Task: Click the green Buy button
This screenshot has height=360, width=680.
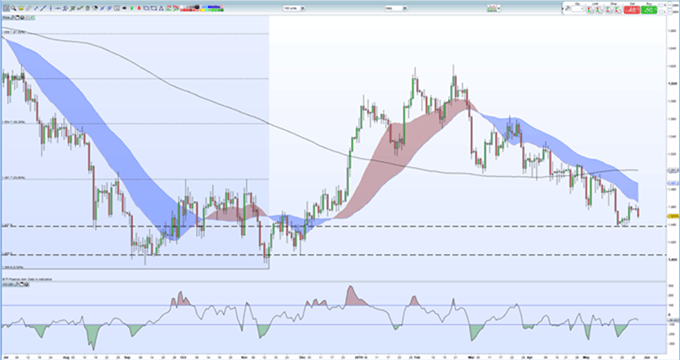Action: (x=649, y=10)
